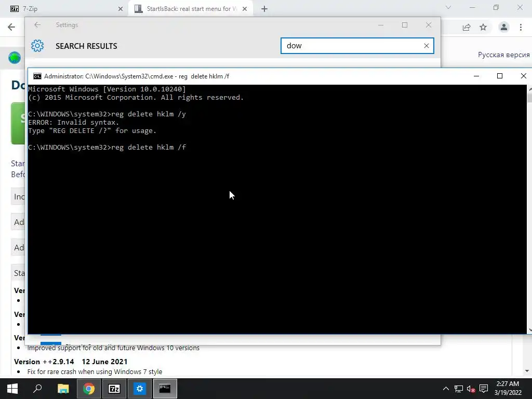532x399 pixels.
Task: Click the 'Version ++2.9.14' heading text
Action: (x=44, y=362)
